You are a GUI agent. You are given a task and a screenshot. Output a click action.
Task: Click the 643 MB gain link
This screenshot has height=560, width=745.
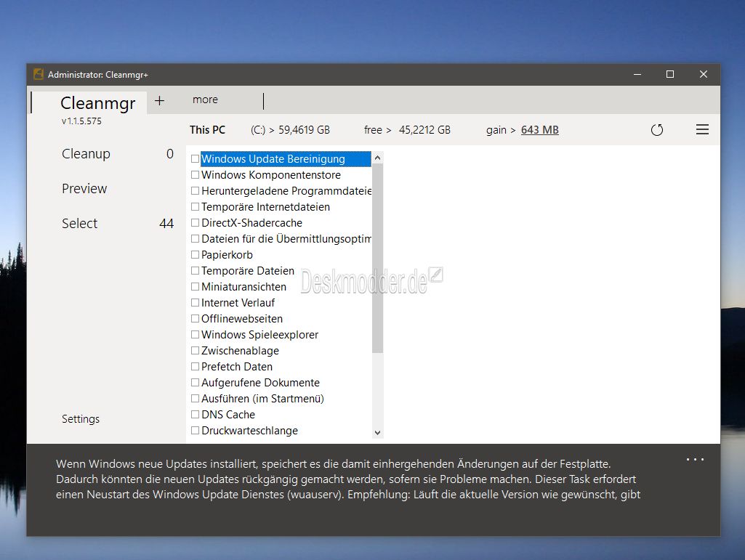tap(540, 130)
